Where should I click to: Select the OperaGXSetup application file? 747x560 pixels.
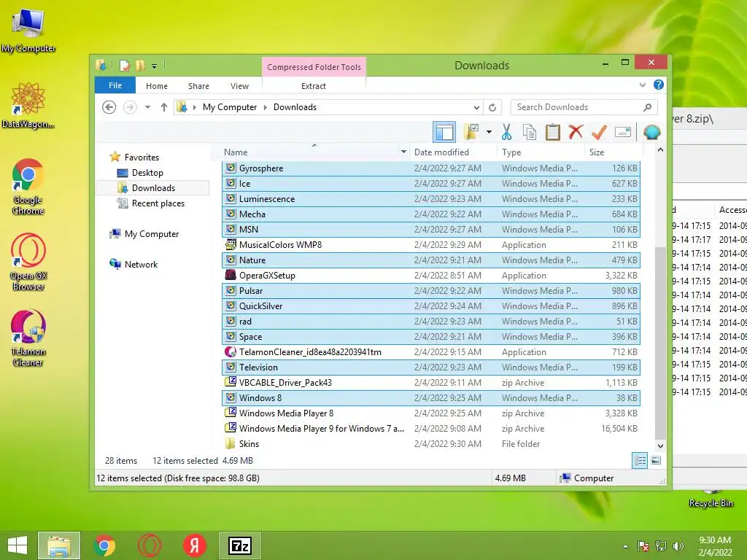click(x=430, y=275)
